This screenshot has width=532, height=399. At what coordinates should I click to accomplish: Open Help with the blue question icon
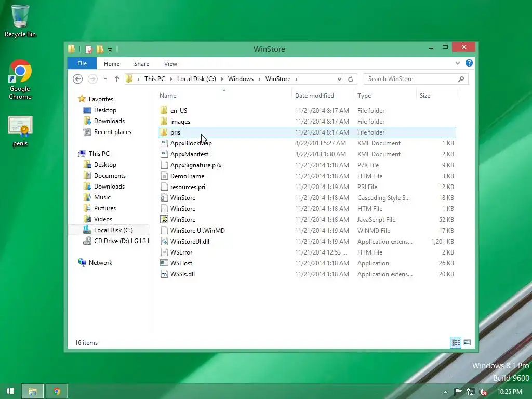[x=469, y=63]
